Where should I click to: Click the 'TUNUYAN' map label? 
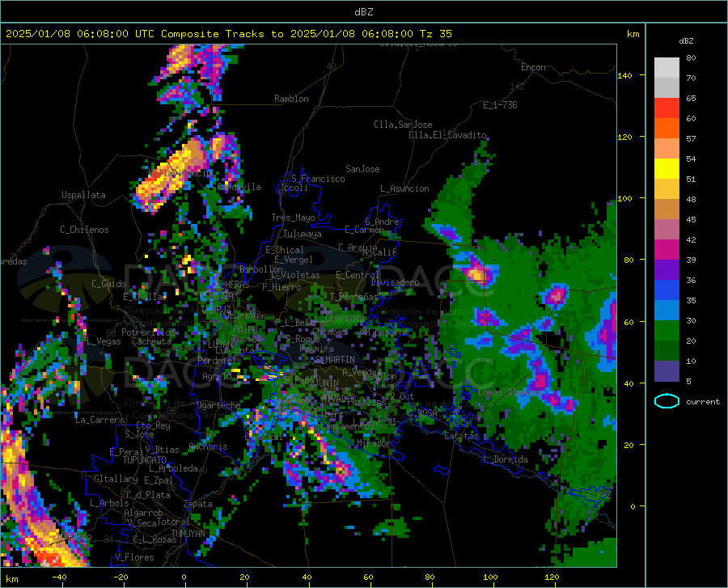[188, 533]
